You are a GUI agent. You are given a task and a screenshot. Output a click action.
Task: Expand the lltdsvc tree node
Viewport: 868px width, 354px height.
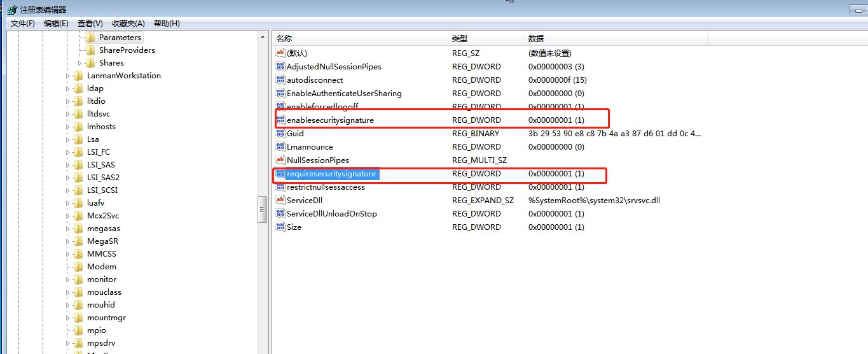[x=69, y=114]
